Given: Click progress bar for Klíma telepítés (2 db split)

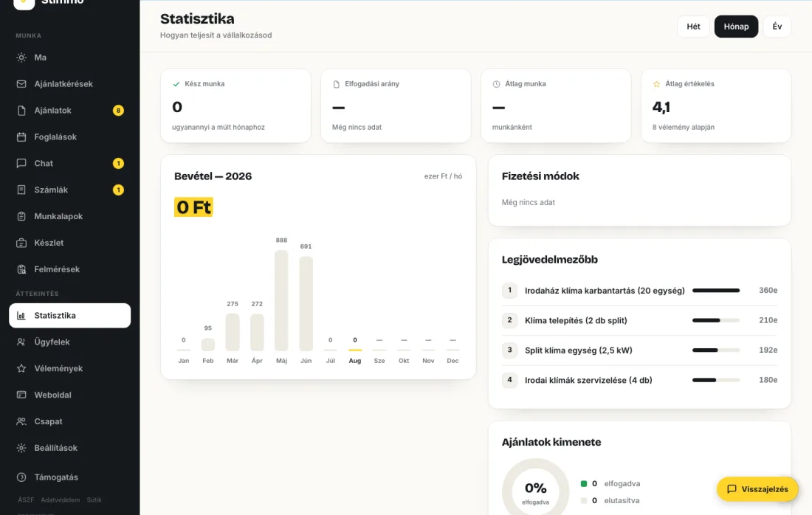Looking at the screenshot, I should (x=716, y=320).
